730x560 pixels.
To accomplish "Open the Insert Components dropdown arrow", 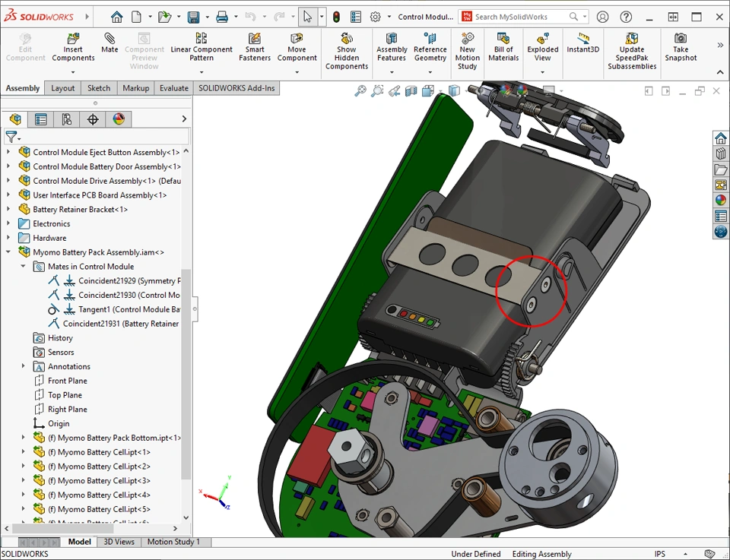I will pyautogui.click(x=73, y=73).
